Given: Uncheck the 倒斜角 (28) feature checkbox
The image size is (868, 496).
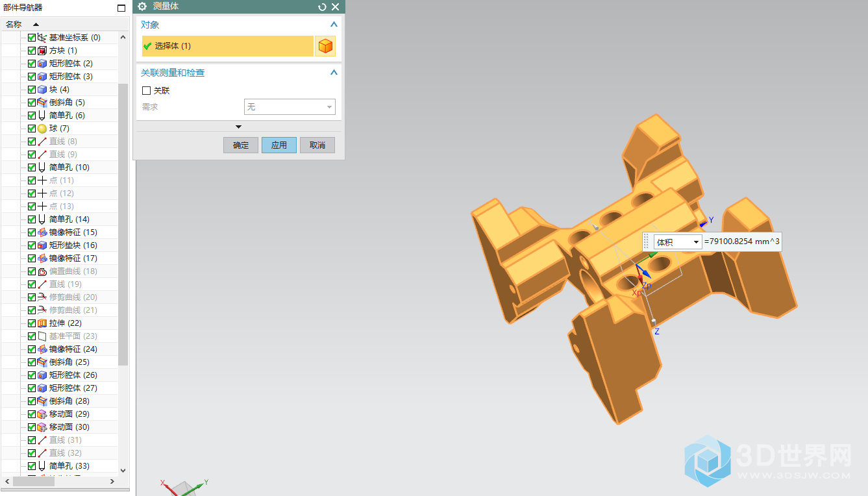Looking at the screenshot, I should [x=32, y=401].
